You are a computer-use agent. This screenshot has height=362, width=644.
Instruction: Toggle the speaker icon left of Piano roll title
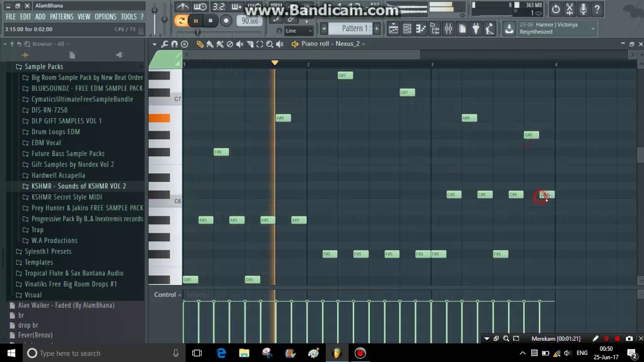click(x=295, y=44)
